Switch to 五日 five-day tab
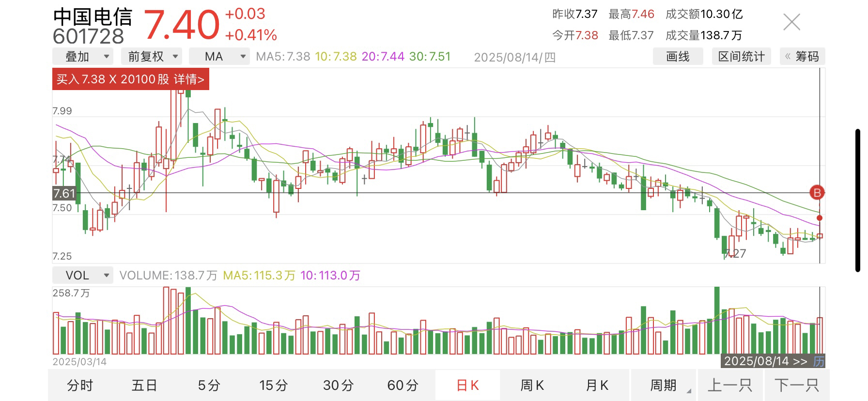868x401 pixels. coord(144,386)
